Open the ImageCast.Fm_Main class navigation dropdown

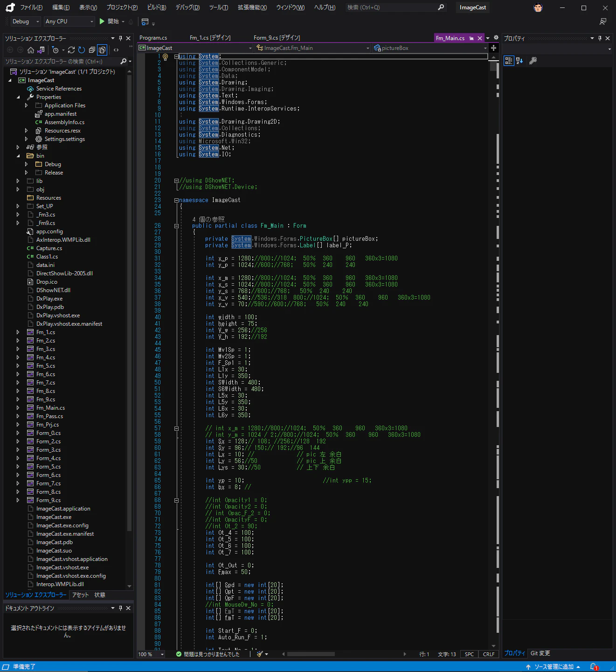click(x=312, y=48)
